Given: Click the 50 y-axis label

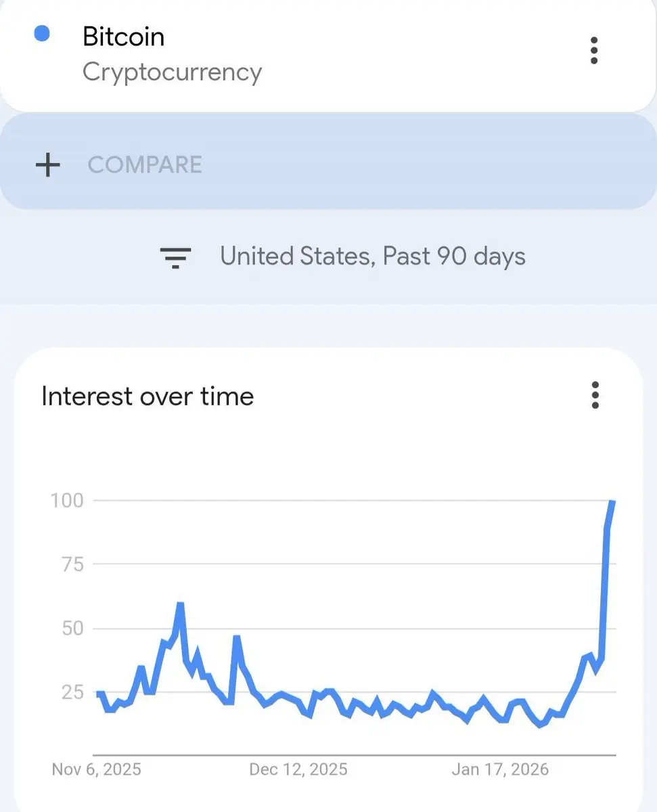Looking at the screenshot, I should 70,629.
